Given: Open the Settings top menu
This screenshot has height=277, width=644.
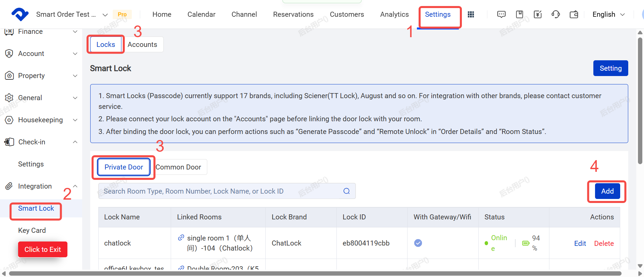Looking at the screenshot, I should tap(438, 14).
